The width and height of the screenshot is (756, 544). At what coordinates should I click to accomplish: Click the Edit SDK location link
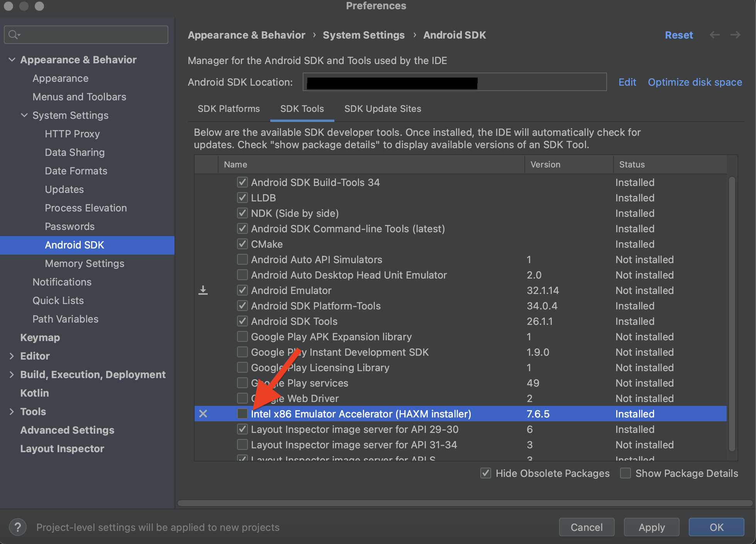point(627,82)
